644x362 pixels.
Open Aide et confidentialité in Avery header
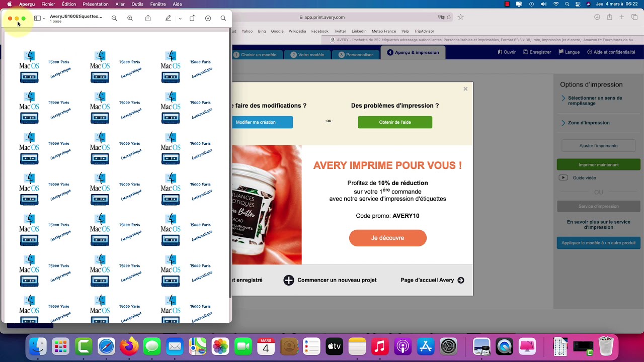[611, 52]
